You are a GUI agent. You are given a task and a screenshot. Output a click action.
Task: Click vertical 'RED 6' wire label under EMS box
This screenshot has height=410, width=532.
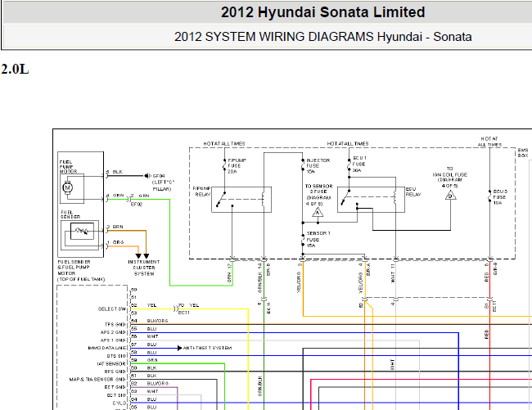click(x=486, y=273)
